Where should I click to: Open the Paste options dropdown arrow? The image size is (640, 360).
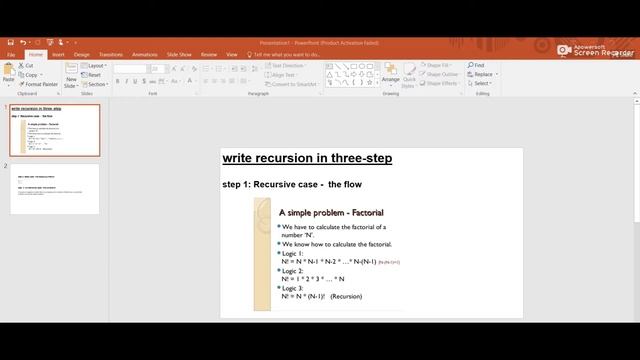point(9,85)
